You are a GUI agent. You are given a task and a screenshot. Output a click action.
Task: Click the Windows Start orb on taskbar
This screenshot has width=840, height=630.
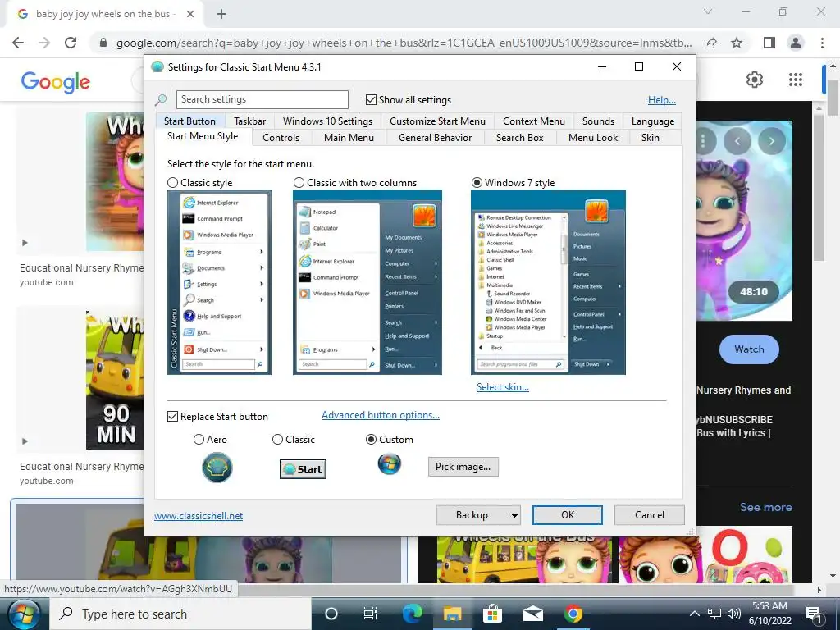[x=24, y=614]
